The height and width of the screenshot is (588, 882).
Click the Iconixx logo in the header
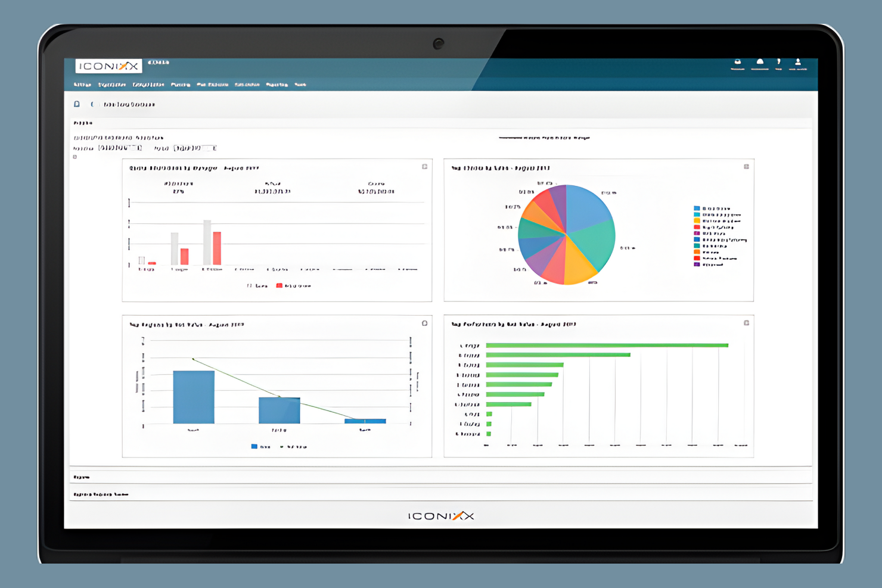coord(108,65)
